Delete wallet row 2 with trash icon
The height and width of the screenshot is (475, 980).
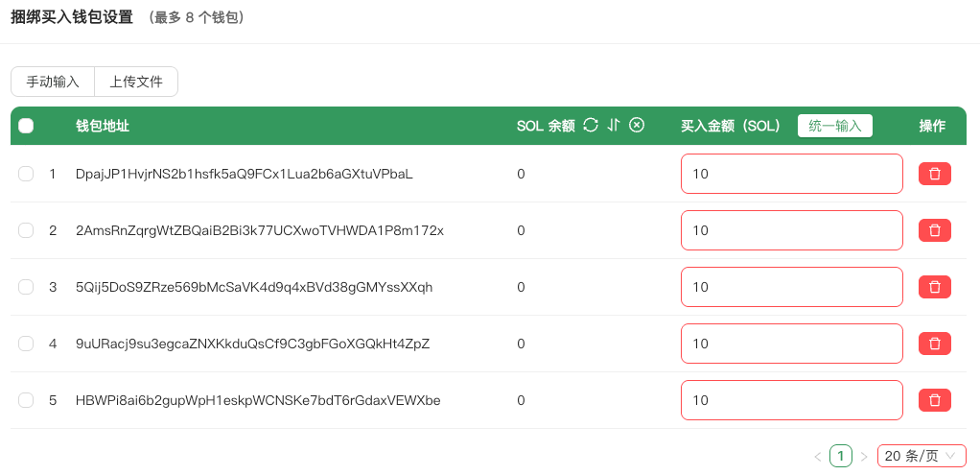(x=934, y=230)
